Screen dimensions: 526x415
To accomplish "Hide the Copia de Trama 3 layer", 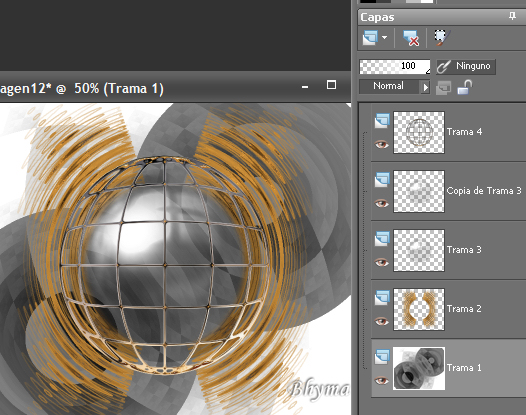I will (x=381, y=203).
